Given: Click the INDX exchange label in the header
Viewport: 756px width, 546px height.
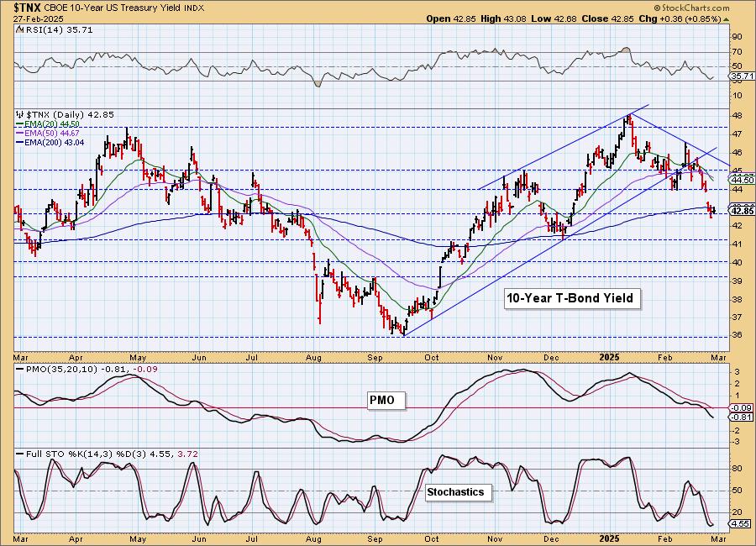Looking at the screenshot, I should pos(194,8).
